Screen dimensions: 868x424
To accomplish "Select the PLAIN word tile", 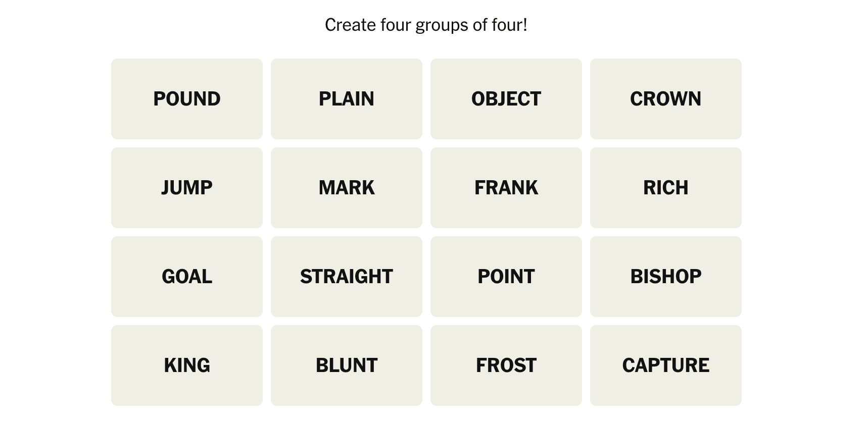I will click(x=347, y=99).
